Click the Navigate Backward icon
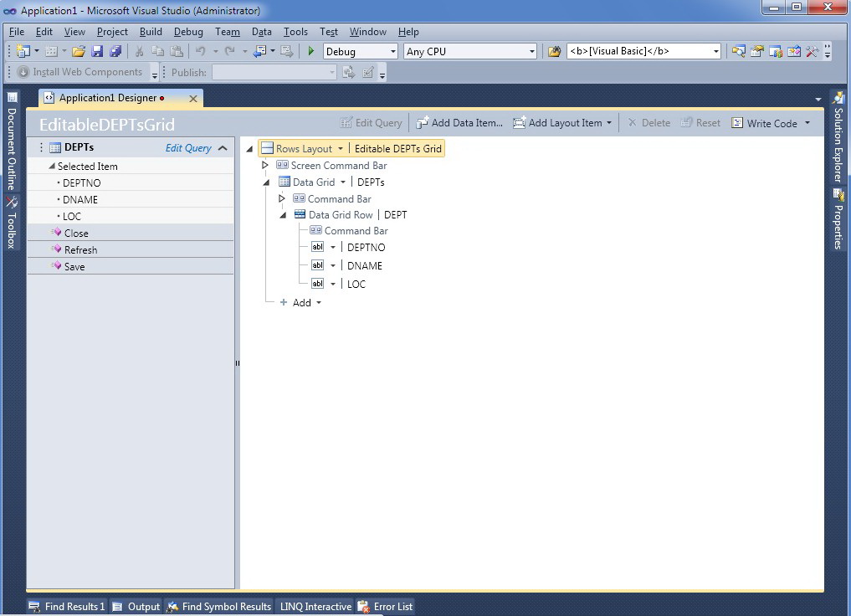The height and width of the screenshot is (616, 851). pyautogui.click(x=260, y=52)
